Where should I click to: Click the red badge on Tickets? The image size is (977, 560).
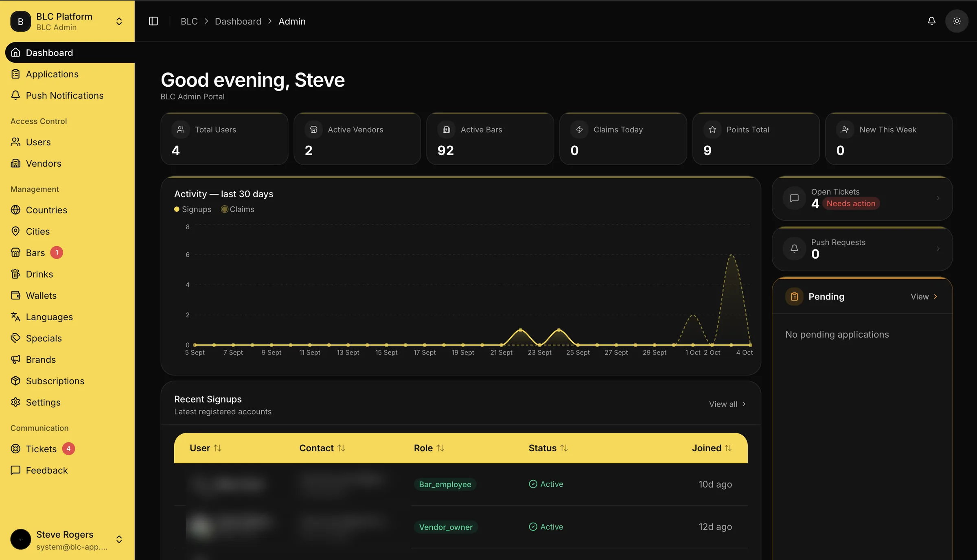68,449
